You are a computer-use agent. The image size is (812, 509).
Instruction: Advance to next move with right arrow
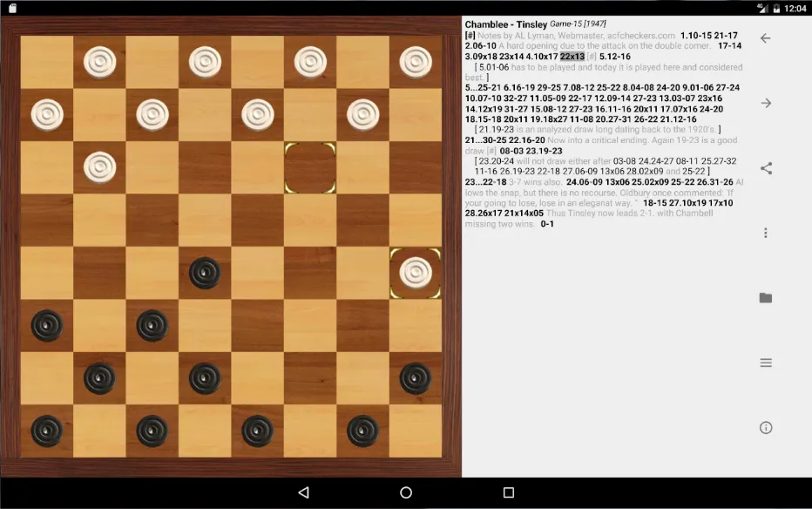(x=766, y=103)
